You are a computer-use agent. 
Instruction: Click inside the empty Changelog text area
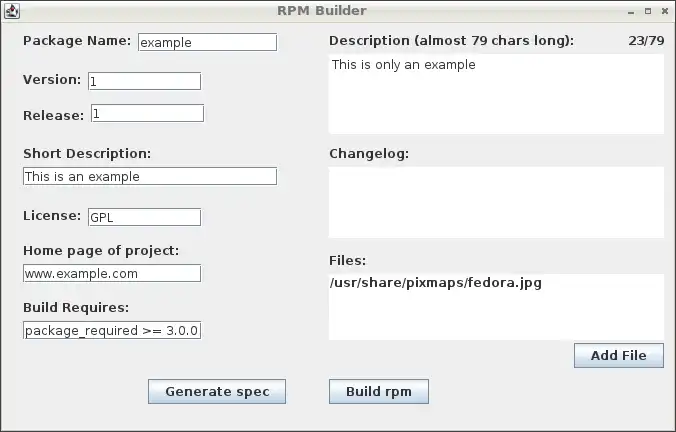pyautogui.click(x=496, y=202)
